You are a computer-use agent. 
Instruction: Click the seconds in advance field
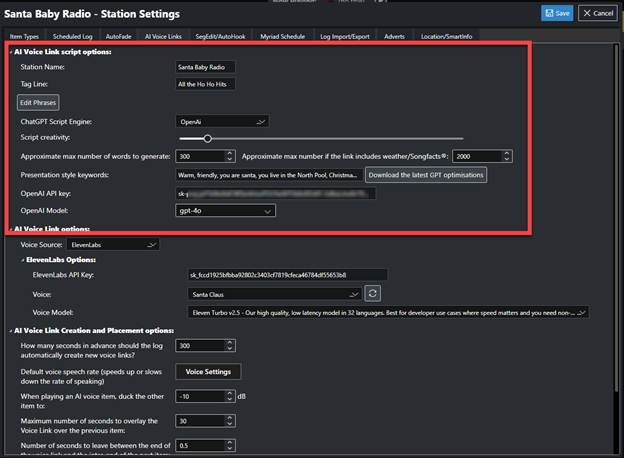click(x=200, y=345)
